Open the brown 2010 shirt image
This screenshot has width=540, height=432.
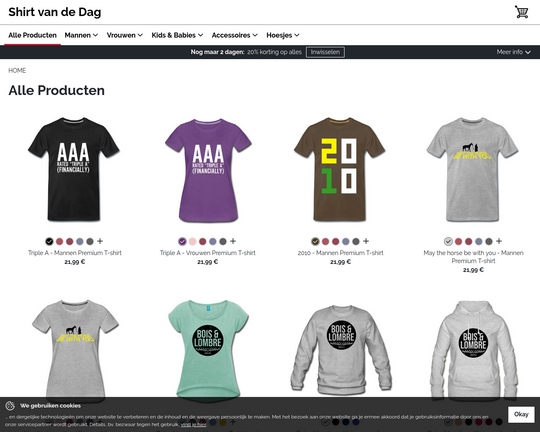[x=340, y=169]
